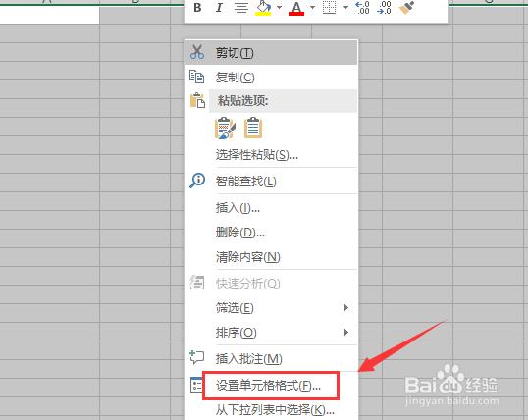The image size is (528, 420).
Task: Open the borders dropdown arrow
Action: point(345,7)
